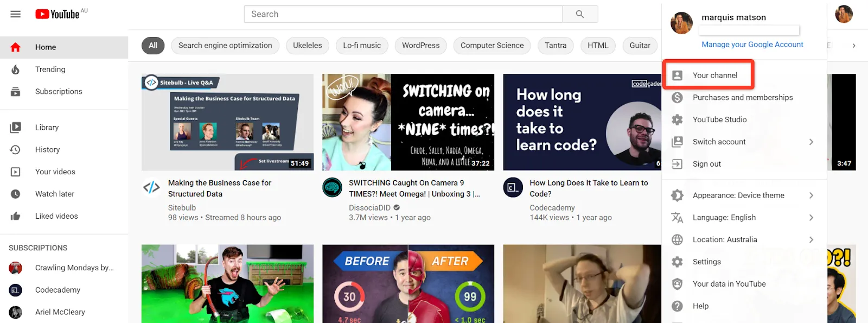Viewport: 868px width, 323px height.
Task: Select the WordPress chip
Action: [x=421, y=46]
